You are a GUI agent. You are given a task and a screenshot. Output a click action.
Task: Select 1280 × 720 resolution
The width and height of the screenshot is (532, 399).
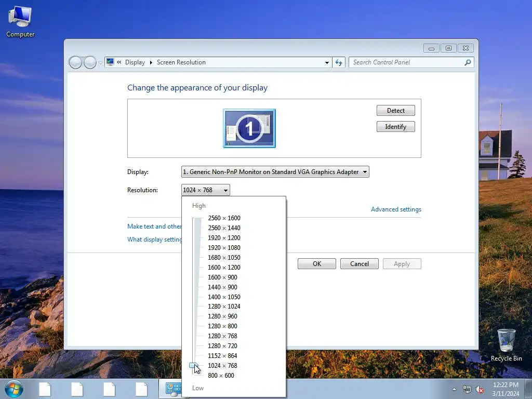point(222,345)
